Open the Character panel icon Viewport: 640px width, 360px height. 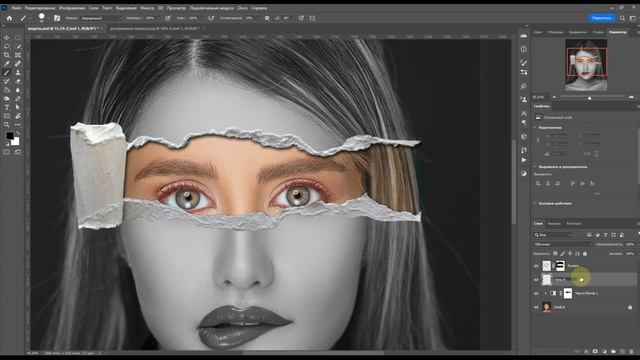(524, 113)
